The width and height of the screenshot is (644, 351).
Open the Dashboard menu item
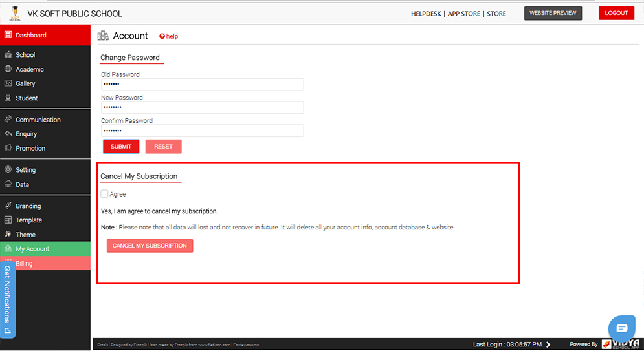pos(45,36)
